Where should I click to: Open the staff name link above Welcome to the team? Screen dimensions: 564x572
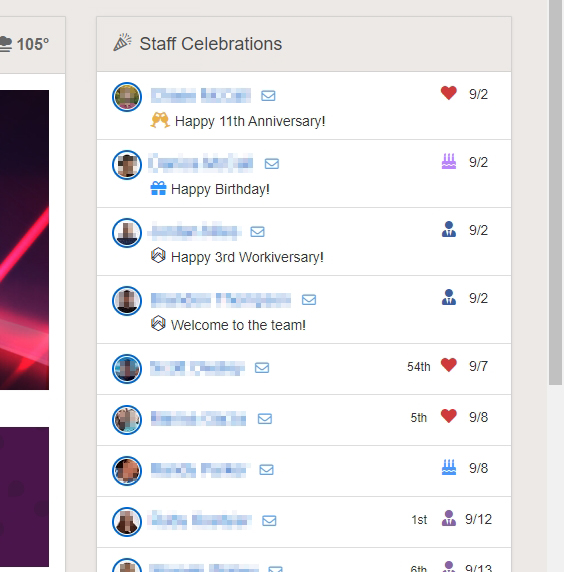[221, 299]
